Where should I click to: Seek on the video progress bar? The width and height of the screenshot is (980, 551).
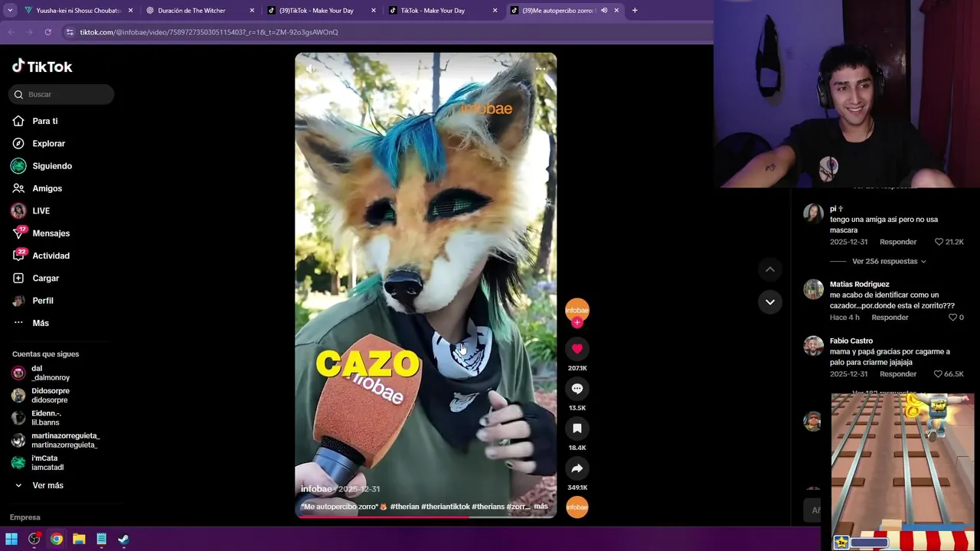(426, 517)
